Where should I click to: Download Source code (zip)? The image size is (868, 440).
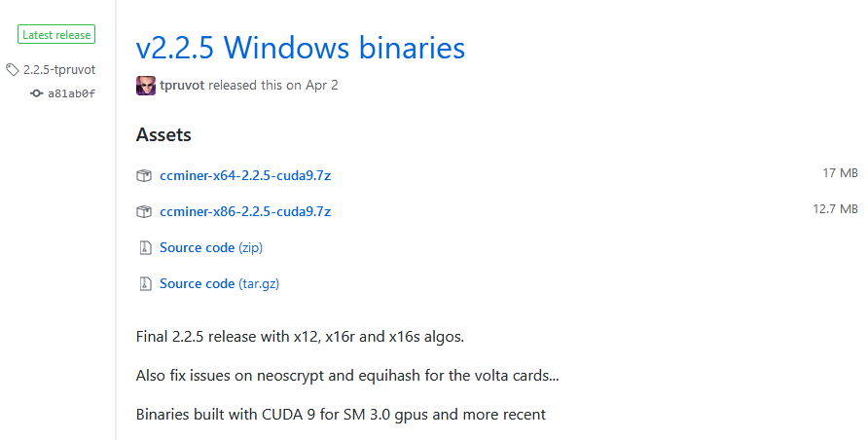(211, 248)
